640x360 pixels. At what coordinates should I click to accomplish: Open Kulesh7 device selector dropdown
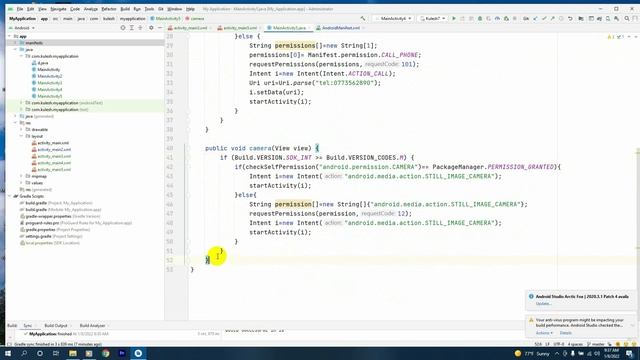432,18
